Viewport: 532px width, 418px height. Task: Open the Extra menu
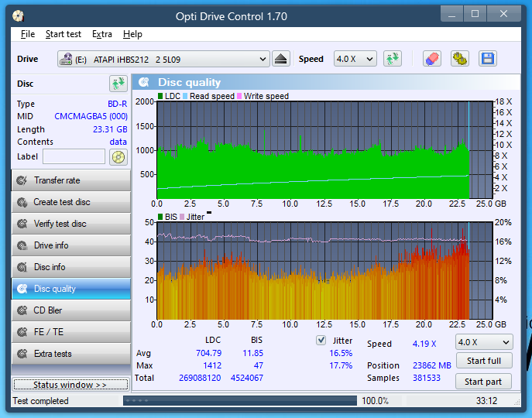102,34
